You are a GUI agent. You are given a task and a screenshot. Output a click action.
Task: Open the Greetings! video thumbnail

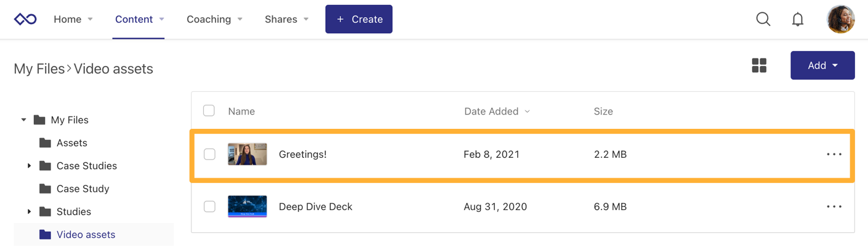pos(247,154)
